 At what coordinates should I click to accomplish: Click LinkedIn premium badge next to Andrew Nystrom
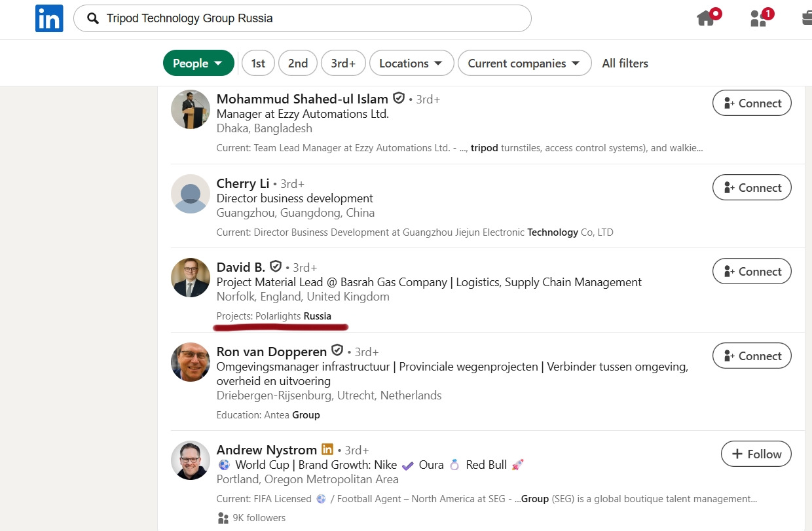327,449
